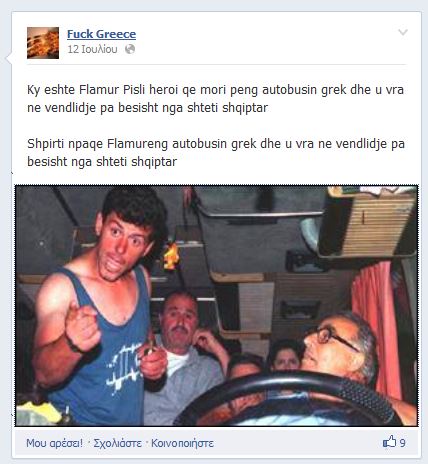This screenshot has width=428, height=464.
Task: Open the page name link in the post header
Action: [x=101, y=34]
